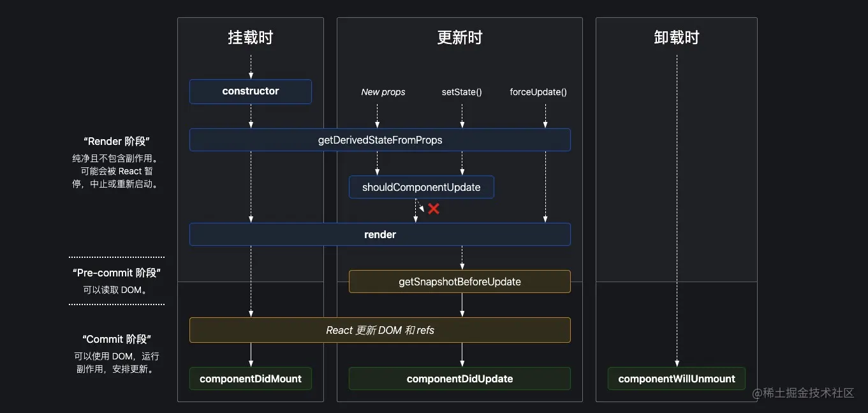868x413 pixels.
Task: Click the "Render 阶段" phase label
Action: [x=116, y=142]
